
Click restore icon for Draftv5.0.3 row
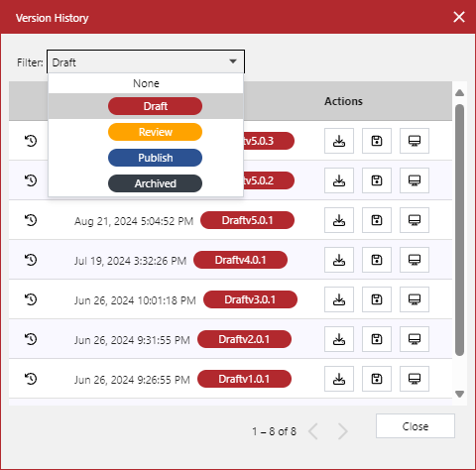click(x=31, y=141)
